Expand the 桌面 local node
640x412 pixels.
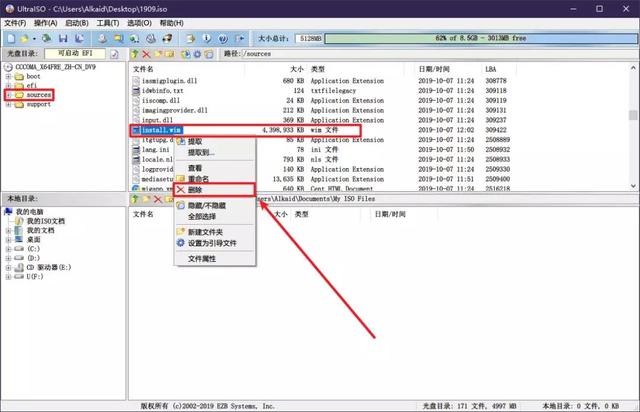(x=8, y=240)
